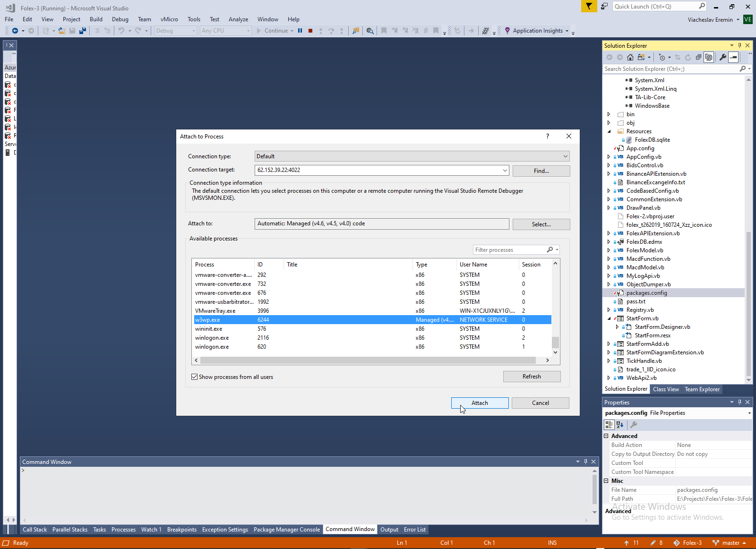Click the help question mark in Attach dialog
The height and width of the screenshot is (549, 756).
pyautogui.click(x=548, y=136)
